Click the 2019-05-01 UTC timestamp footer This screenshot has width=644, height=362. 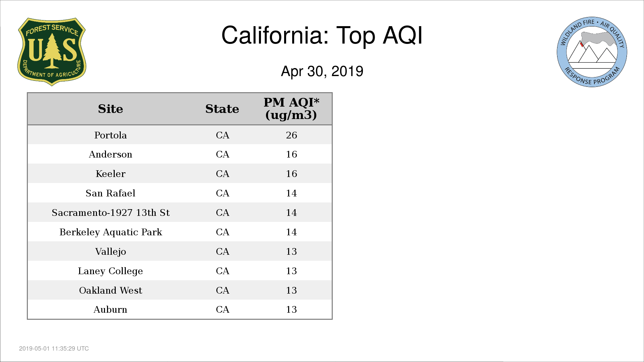click(54, 349)
